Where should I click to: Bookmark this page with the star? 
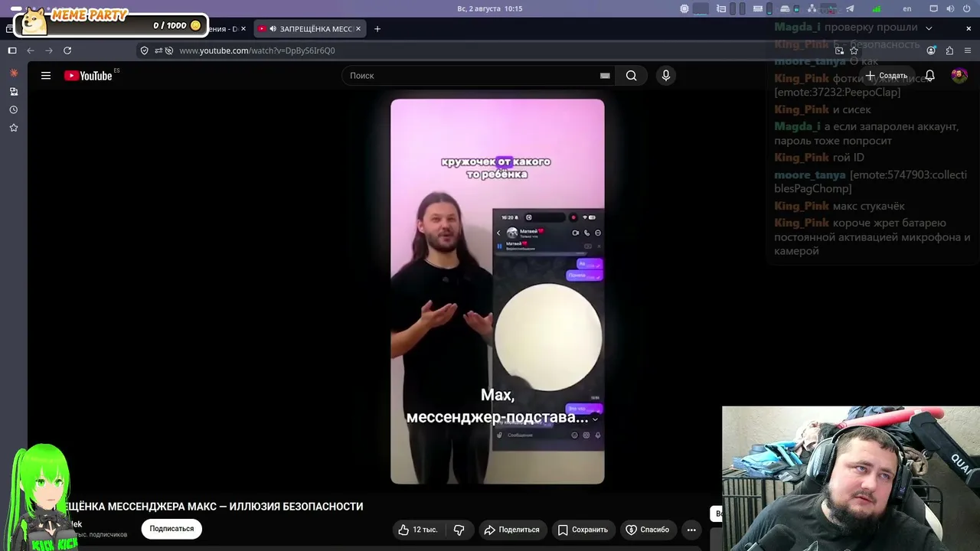point(854,51)
